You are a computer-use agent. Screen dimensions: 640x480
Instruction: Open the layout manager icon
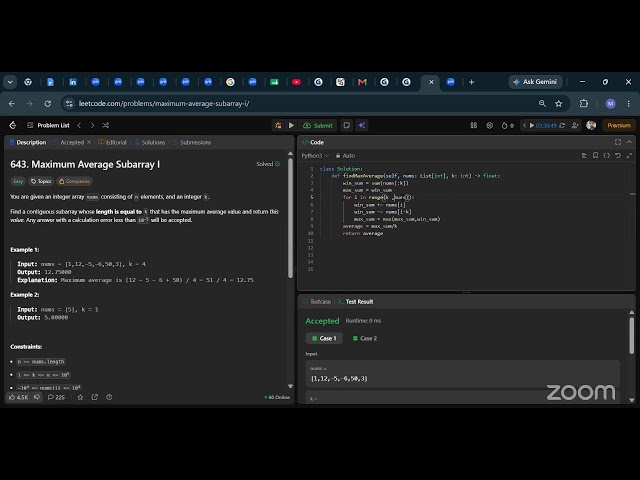pyautogui.click(x=473, y=125)
